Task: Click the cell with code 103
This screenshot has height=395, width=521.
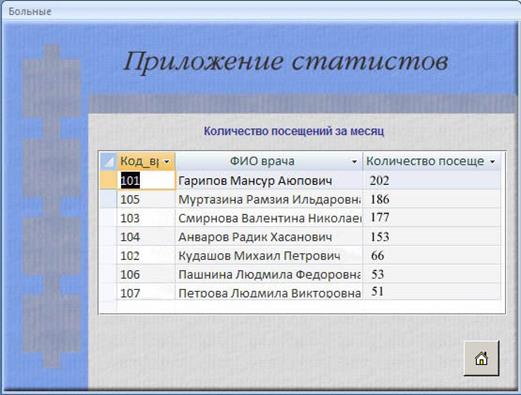Action: click(146, 218)
